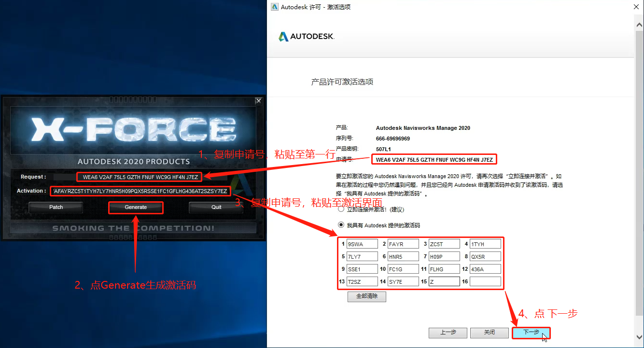Click activation code box 10 containing FC1G
Image resolution: width=644 pixels, height=348 pixels.
[403, 269]
